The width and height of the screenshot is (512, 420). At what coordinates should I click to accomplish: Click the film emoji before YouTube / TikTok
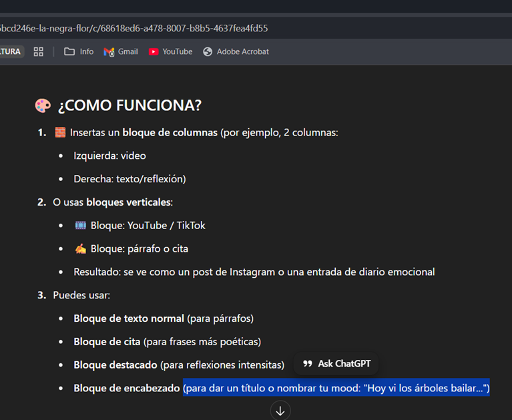pyautogui.click(x=80, y=226)
